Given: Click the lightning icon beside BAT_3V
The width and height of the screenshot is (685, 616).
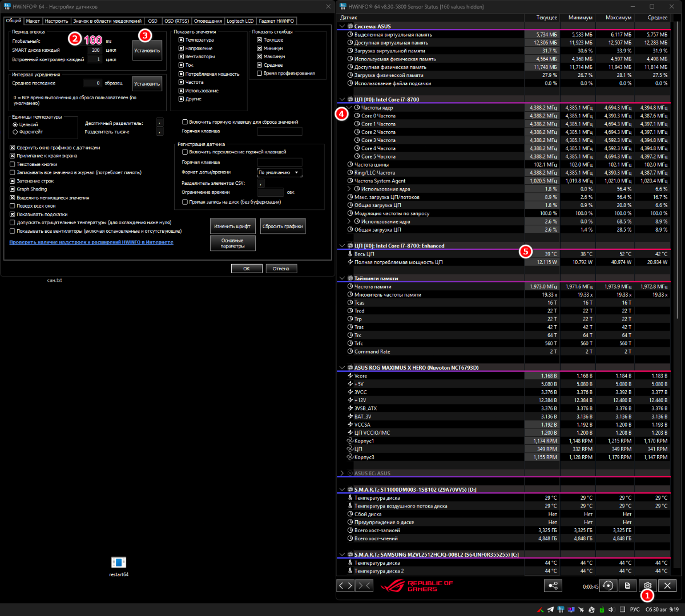Looking at the screenshot, I should click(x=350, y=417).
